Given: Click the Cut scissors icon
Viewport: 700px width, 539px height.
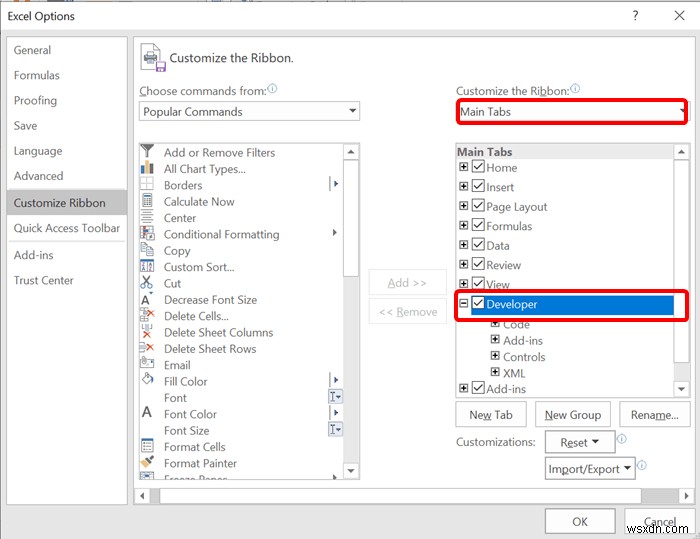Looking at the screenshot, I should (x=146, y=282).
